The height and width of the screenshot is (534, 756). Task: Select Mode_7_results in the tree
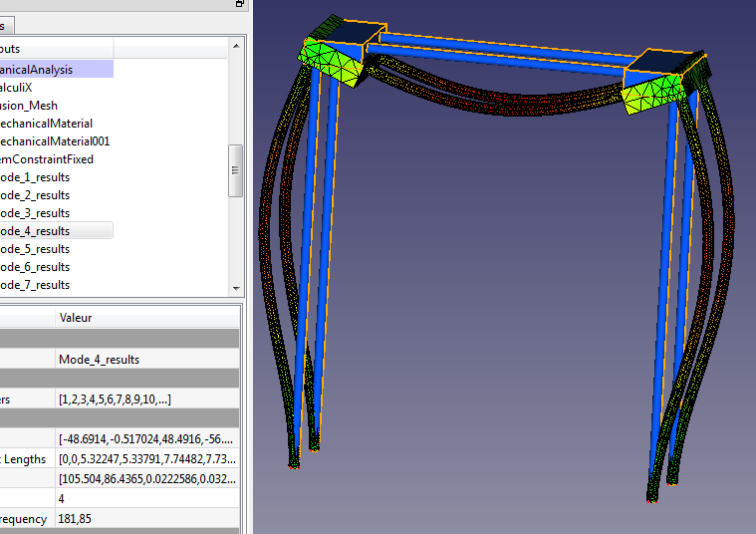pyautogui.click(x=35, y=285)
